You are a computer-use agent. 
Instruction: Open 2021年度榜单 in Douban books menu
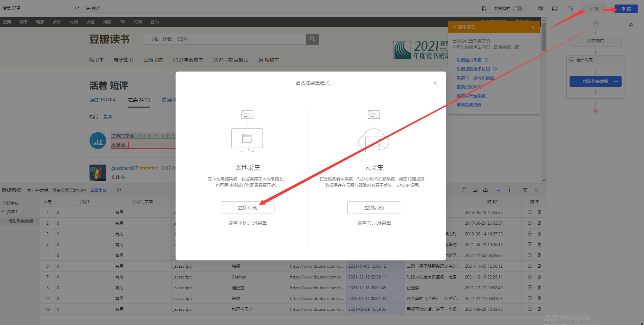pyautogui.click(x=188, y=60)
